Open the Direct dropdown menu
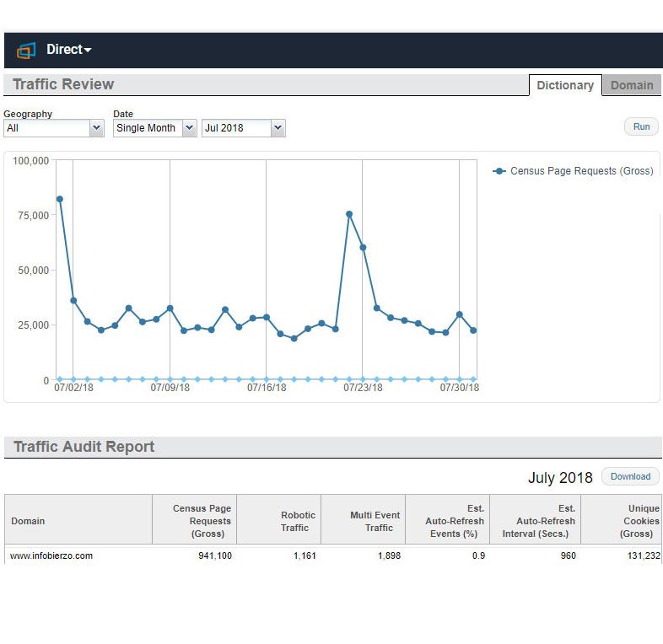 tap(68, 50)
